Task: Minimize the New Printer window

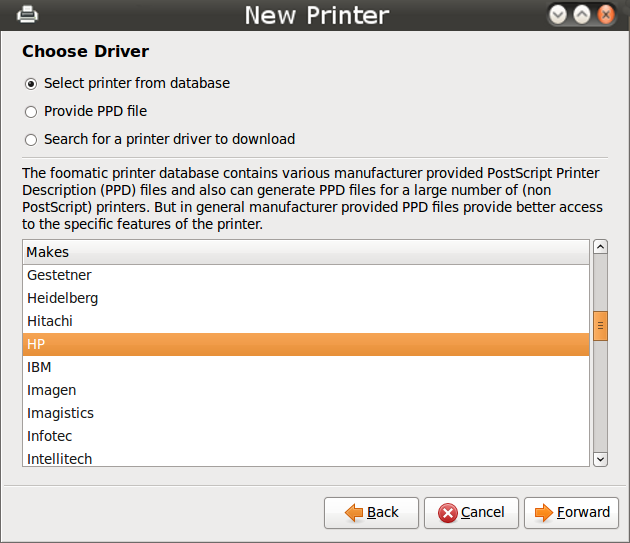Action: coord(558,15)
